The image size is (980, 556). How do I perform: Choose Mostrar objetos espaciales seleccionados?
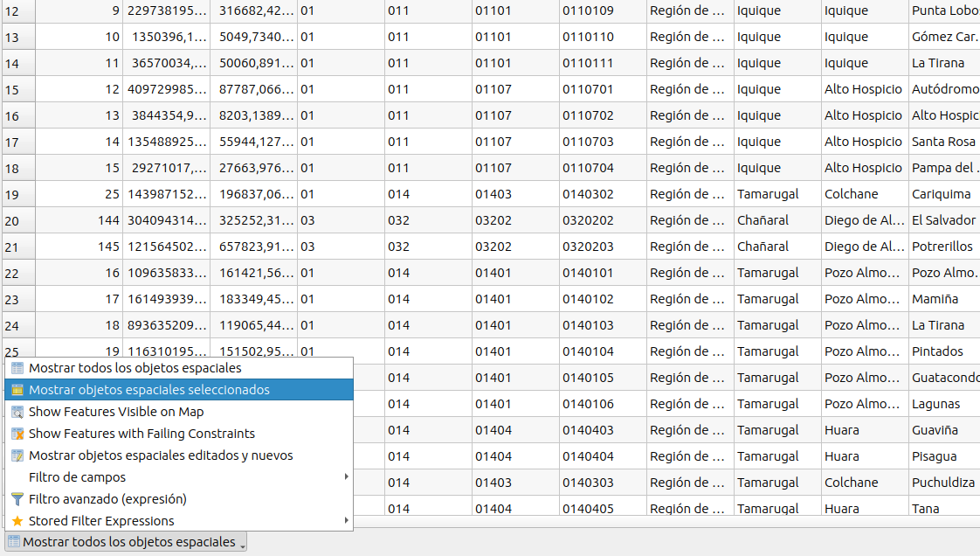pos(148,390)
